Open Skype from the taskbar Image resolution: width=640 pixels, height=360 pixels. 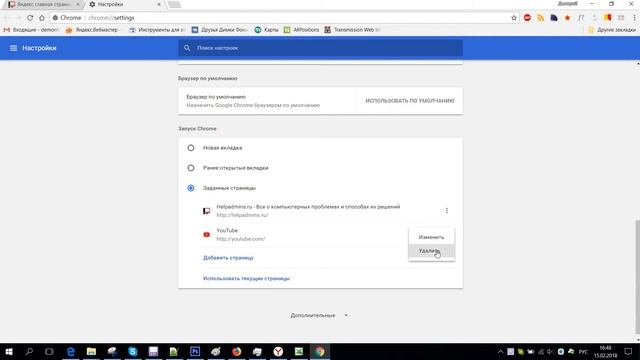point(133,351)
